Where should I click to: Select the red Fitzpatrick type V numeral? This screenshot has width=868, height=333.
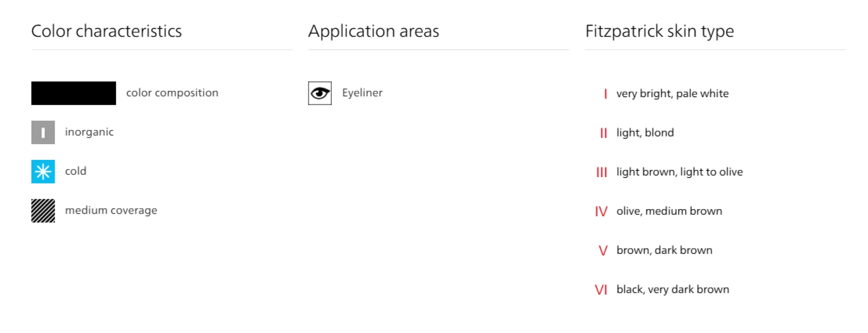tap(603, 250)
